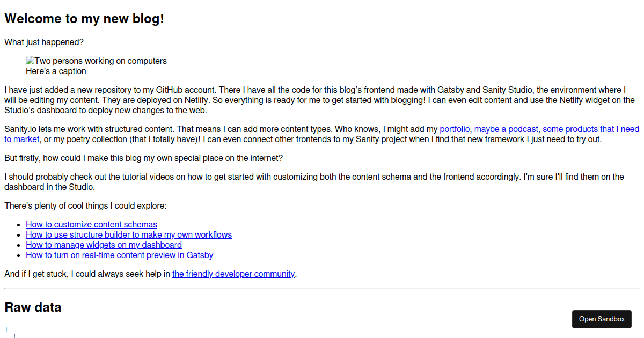Click the paragraph mentioning tutorial videos

tap(322, 182)
